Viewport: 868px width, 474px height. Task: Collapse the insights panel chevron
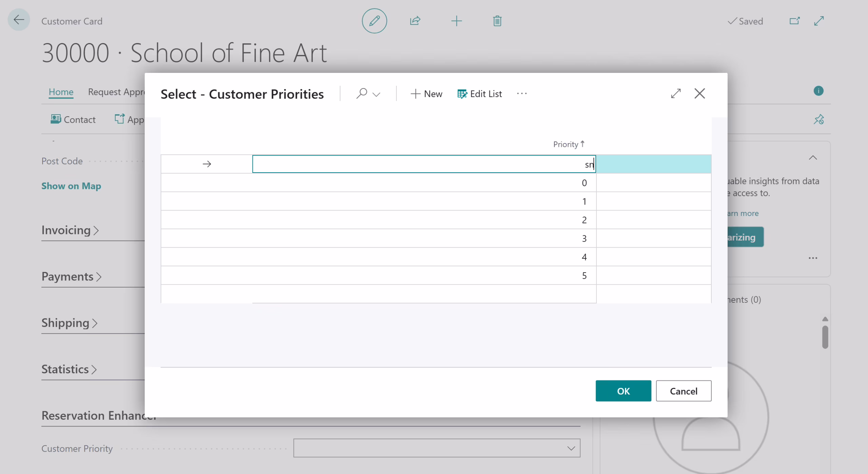(813, 158)
